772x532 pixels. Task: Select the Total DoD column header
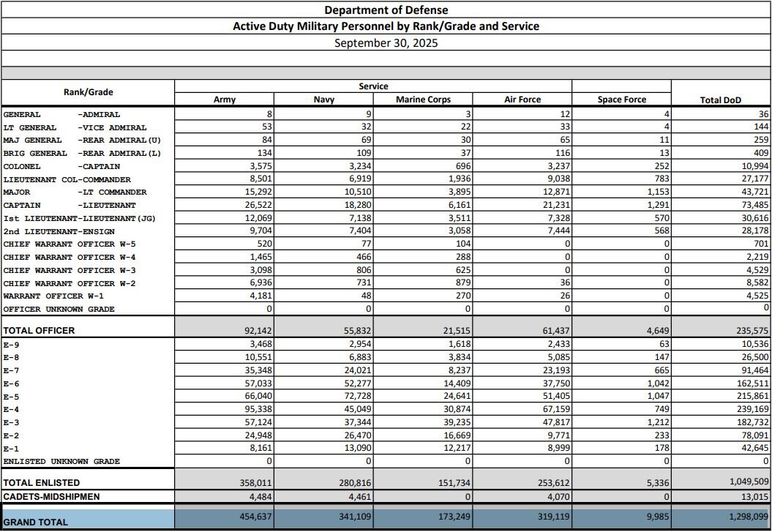[x=721, y=100]
